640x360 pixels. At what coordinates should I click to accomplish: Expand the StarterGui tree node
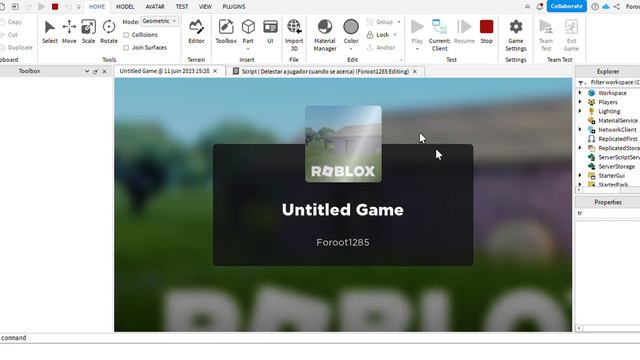point(580,175)
